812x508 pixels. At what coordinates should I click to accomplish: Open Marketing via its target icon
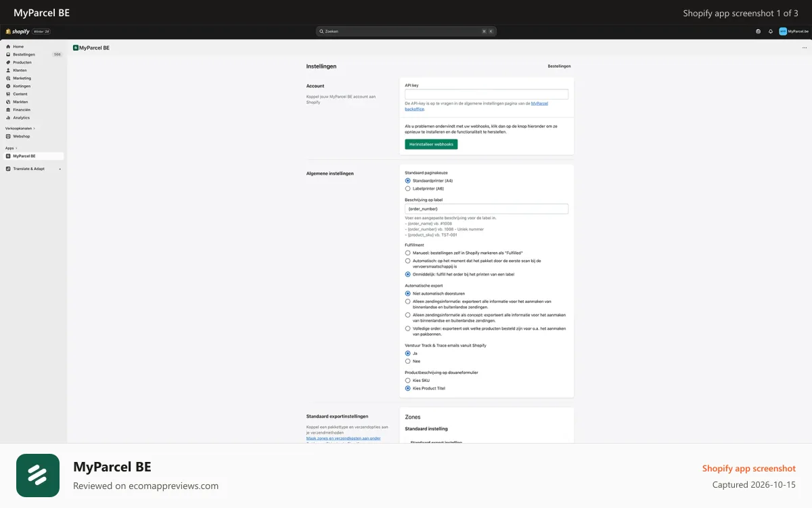[x=7, y=78]
